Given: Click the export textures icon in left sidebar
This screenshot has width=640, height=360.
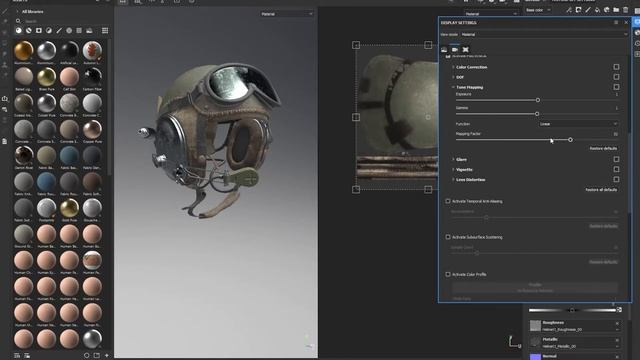Looking at the screenshot, I should pos(5,99).
